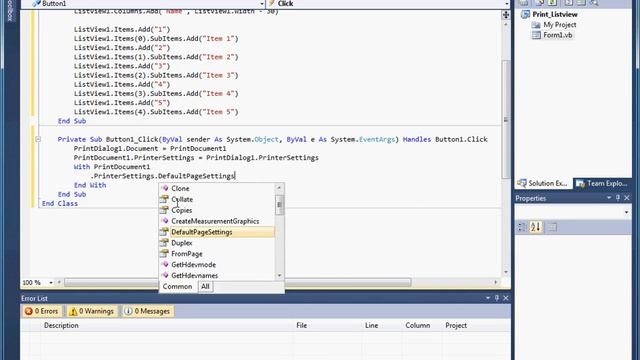Open Properties window position dropdown

click(x=609, y=198)
